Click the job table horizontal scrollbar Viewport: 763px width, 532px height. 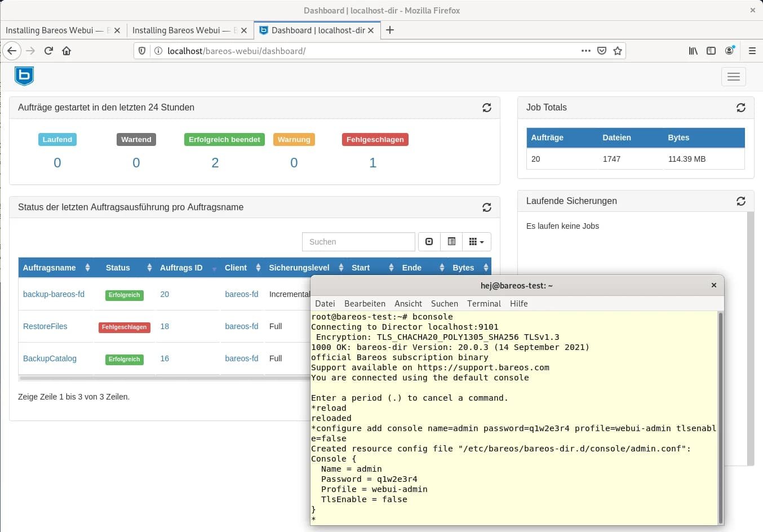tap(164, 378)
